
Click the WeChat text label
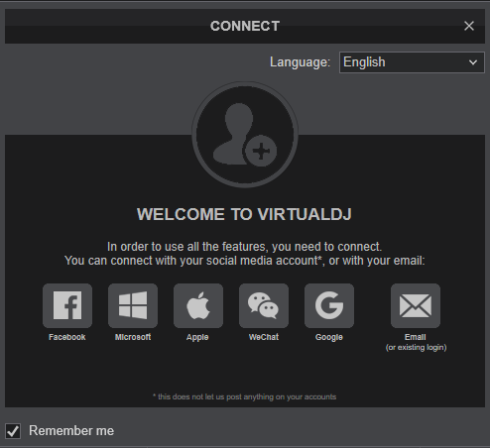pyautogui.click(x=264, y=337)
